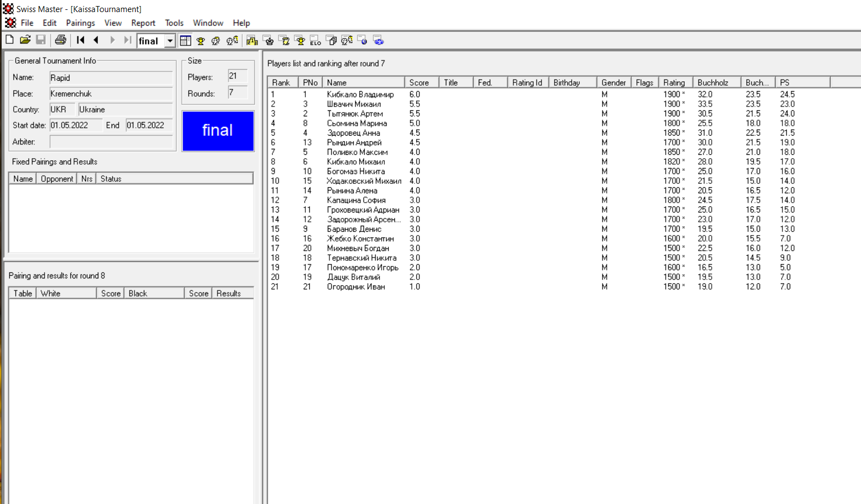861x504 pixels.
Task: Expand the round selector dropdown showing final
Action: (170, 41)
